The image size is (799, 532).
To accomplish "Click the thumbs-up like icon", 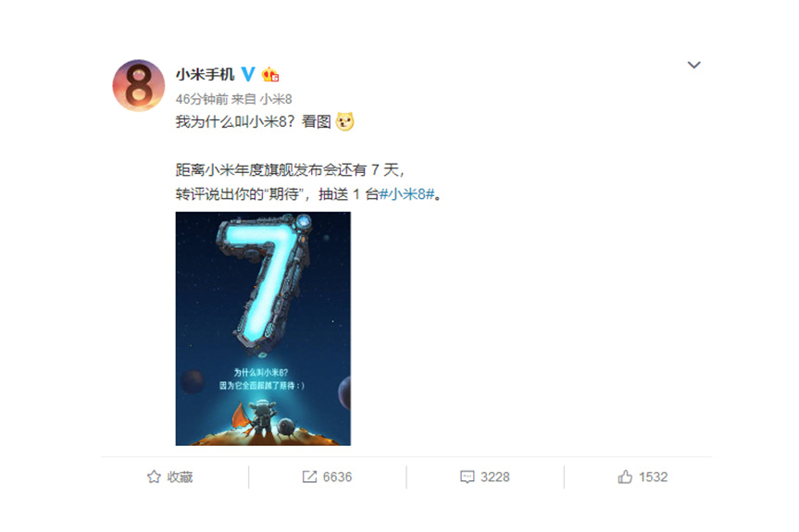I will 625,476.
